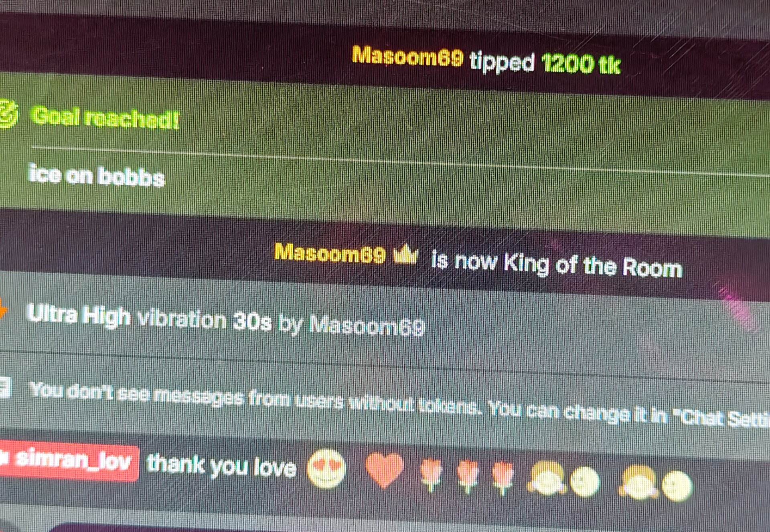Viewport: 770px width, 532px height.
Task: Click the ice on bobbs goal text
Action: pyautogui.click(x=97, y=176)
